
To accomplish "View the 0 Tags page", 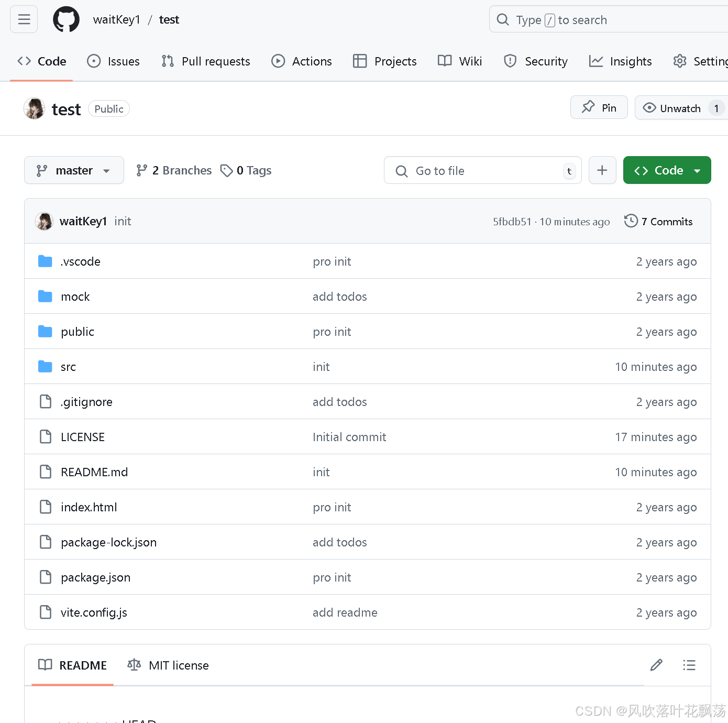I will (x=246, y=170).
